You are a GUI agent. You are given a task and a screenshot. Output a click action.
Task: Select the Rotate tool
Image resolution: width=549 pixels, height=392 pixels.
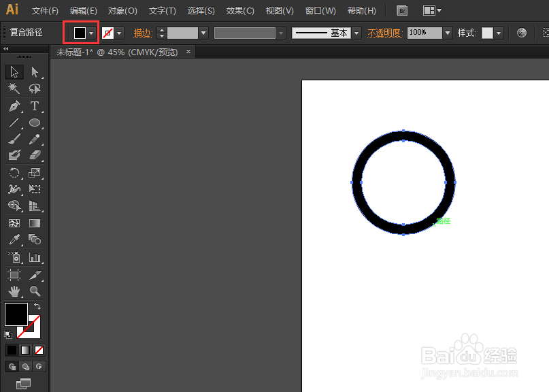14,173
